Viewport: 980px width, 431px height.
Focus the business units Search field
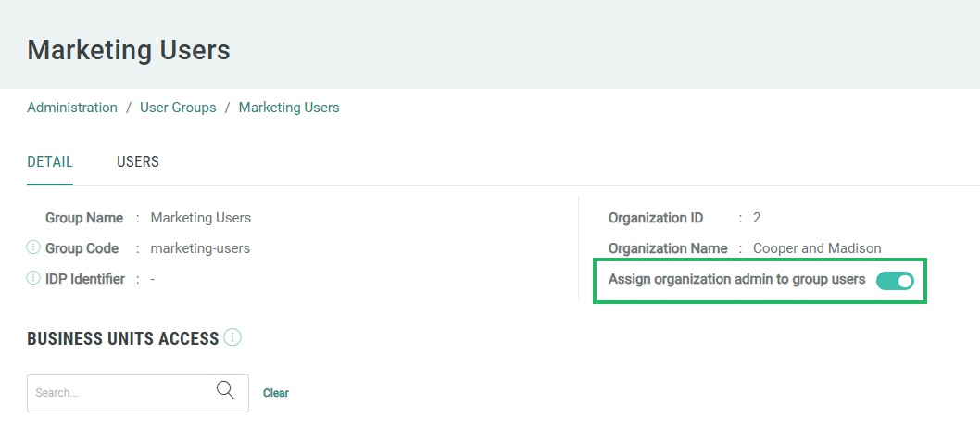(x=120, y=393)
